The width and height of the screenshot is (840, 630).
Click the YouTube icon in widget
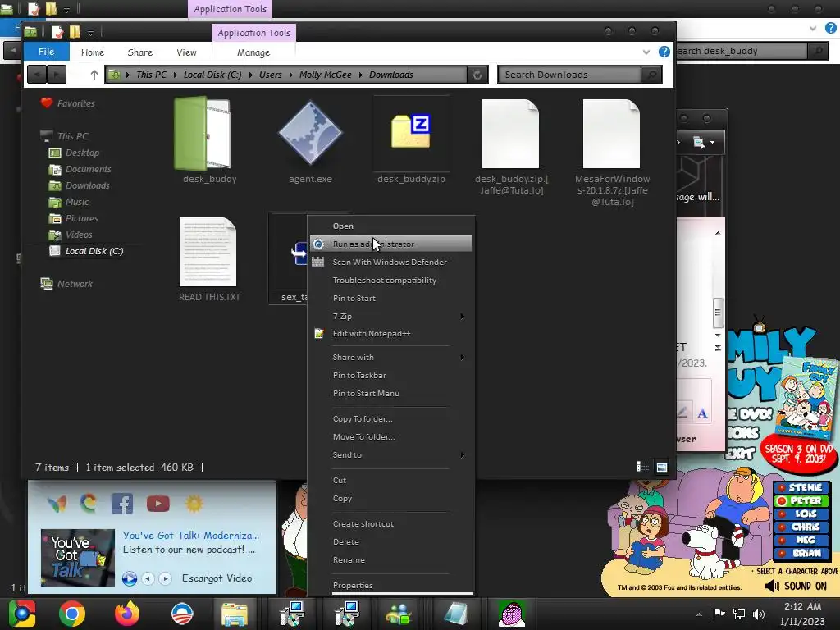pyautogui.click(x=158, y=504)
